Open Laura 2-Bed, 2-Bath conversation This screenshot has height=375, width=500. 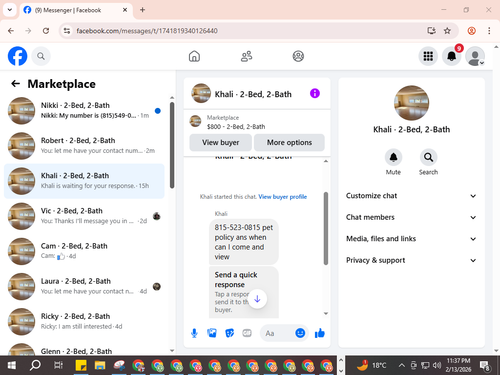84,286
